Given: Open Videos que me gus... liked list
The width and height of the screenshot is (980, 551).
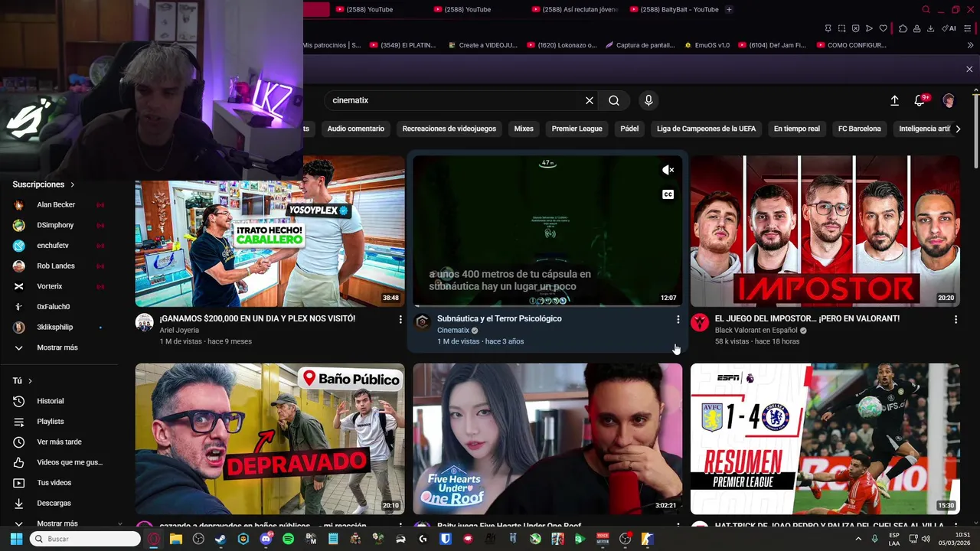Looking at the screenshot, I should click(69, 462).
